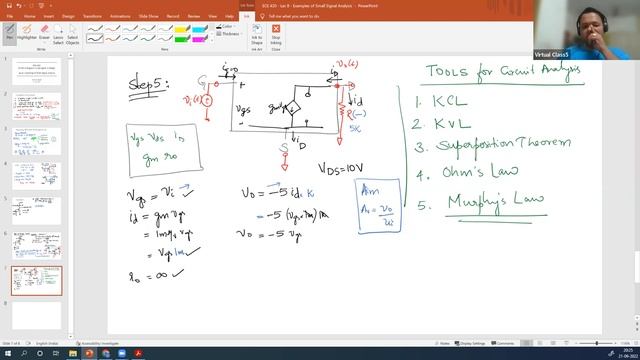Open the Transitions tab
The height and width of the screenshot is (360, 640).
92,16
